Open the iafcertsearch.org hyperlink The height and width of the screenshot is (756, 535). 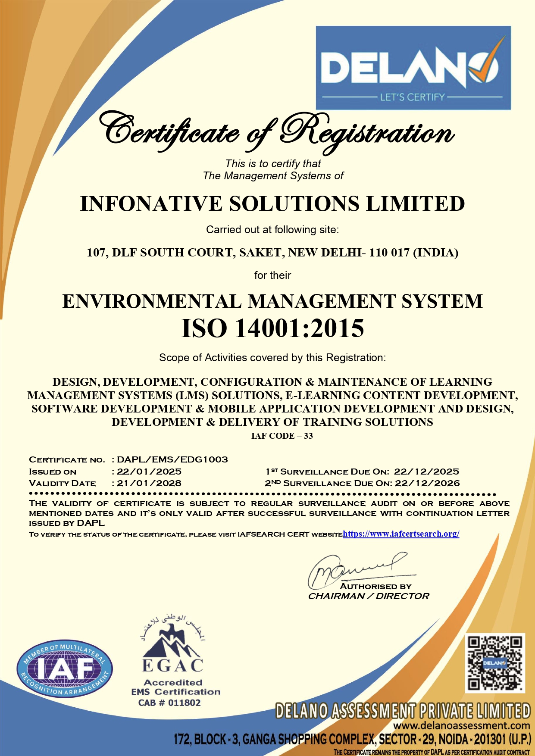[401, 534]
